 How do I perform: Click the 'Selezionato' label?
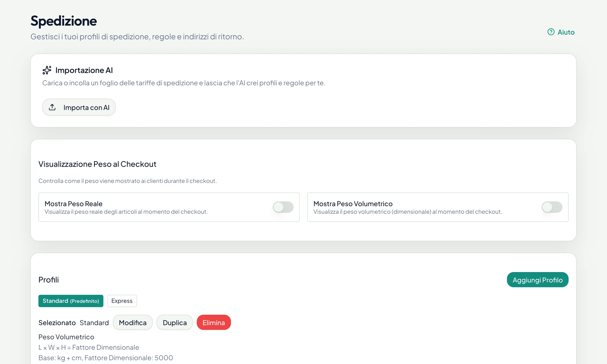pyautogui.click(x=57, y=323)
